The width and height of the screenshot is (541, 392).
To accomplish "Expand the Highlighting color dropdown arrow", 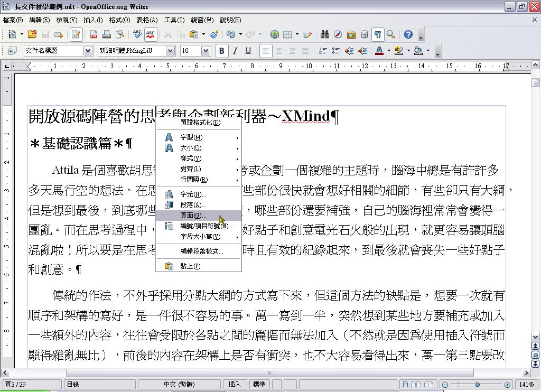I will [408, 51].
